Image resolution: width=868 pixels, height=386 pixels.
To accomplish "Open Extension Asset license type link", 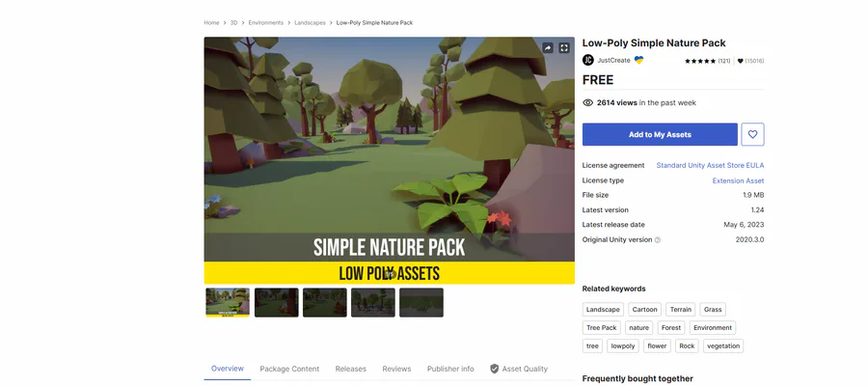I will 738,180.
